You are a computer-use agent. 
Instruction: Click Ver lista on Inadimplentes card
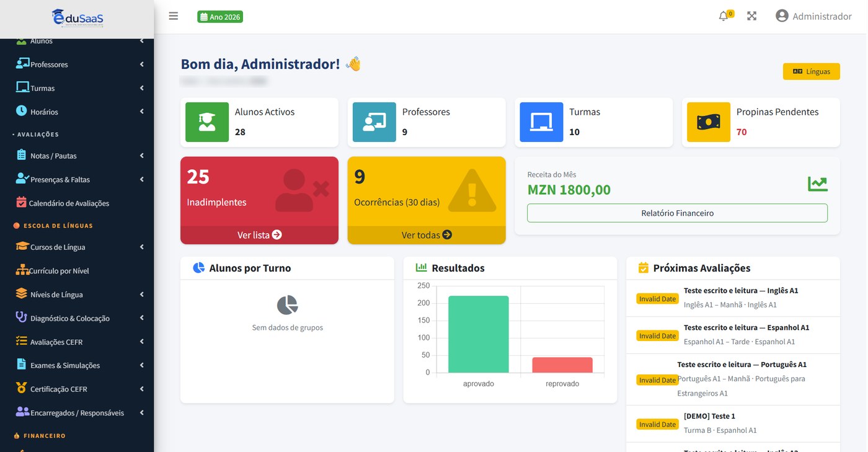point(259,235)
